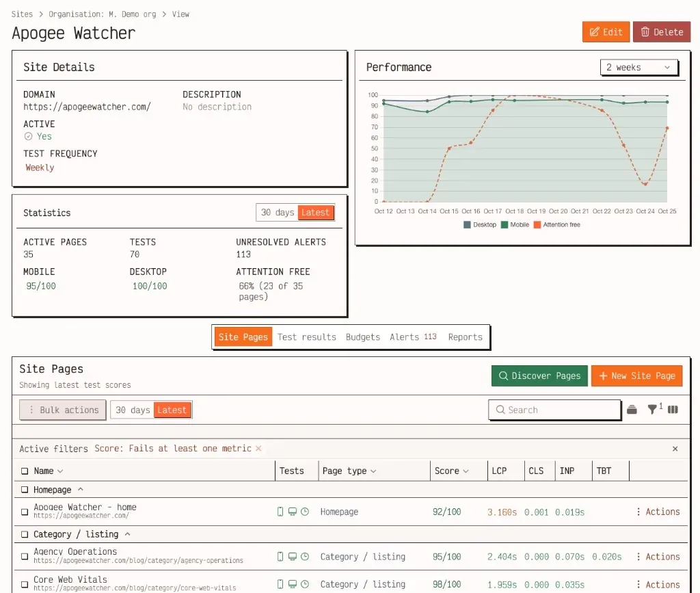
Task: Open the column chooser icon
Action: [673, 410]
